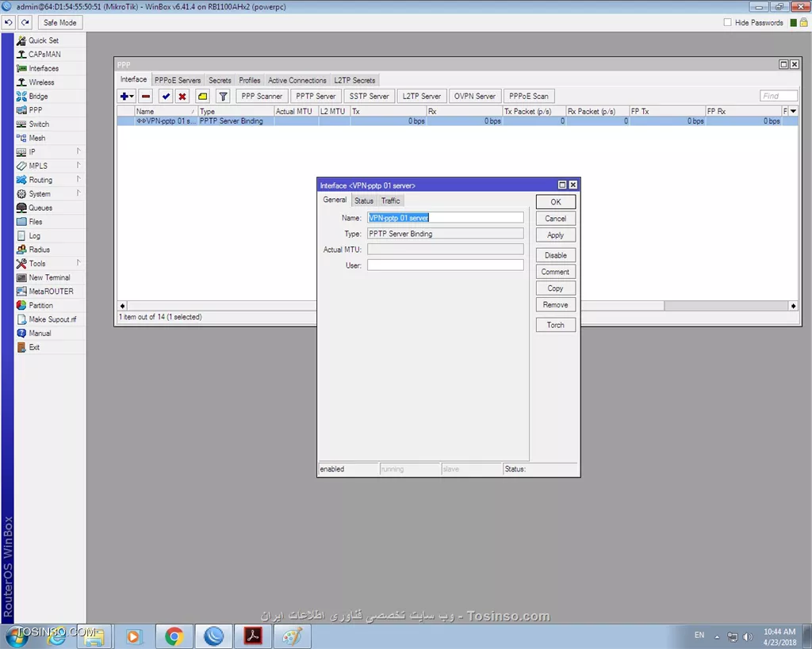This screenshot has height=649, width=812.
Task: Click the PPP table scroll right arrow
Action: [x=793, y=306]
